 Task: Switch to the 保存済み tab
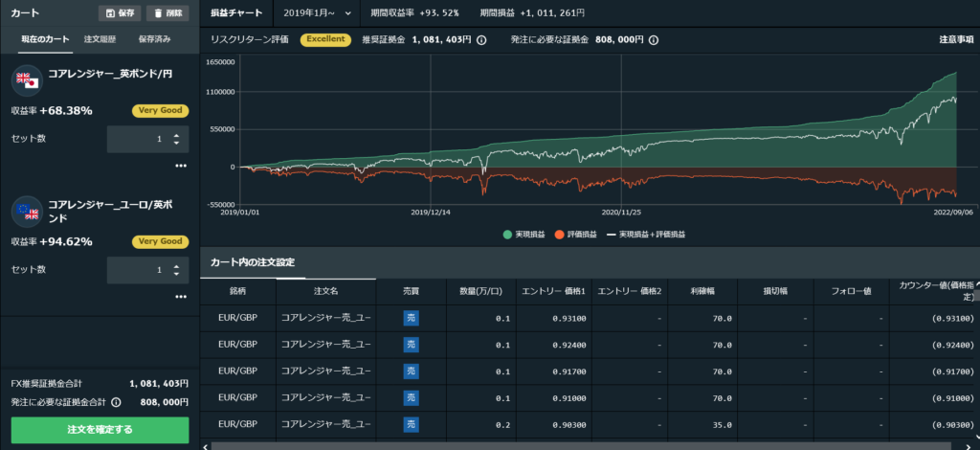pyautogui.click(x=154, y=39)
